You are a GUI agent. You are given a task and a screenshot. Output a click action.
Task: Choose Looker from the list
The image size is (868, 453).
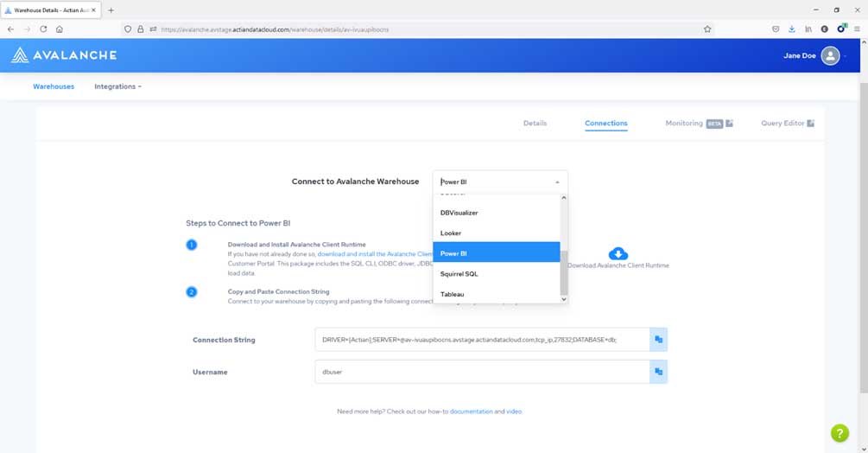coord(496,233)
